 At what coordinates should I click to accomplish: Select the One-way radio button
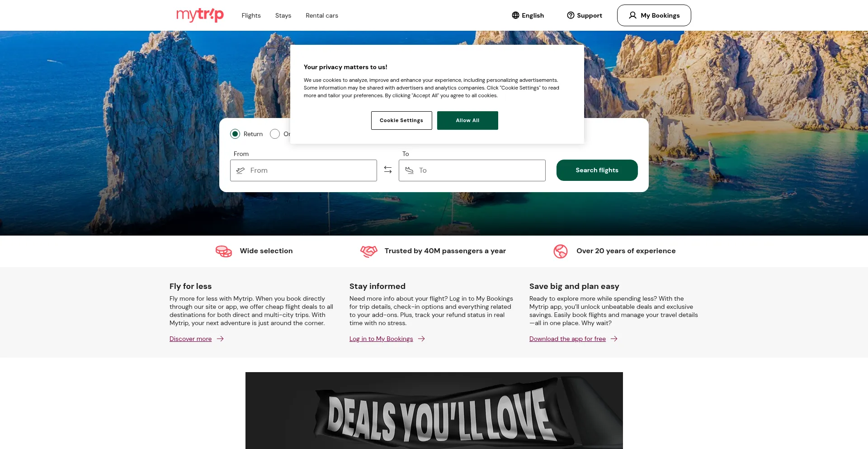point(275,134)
